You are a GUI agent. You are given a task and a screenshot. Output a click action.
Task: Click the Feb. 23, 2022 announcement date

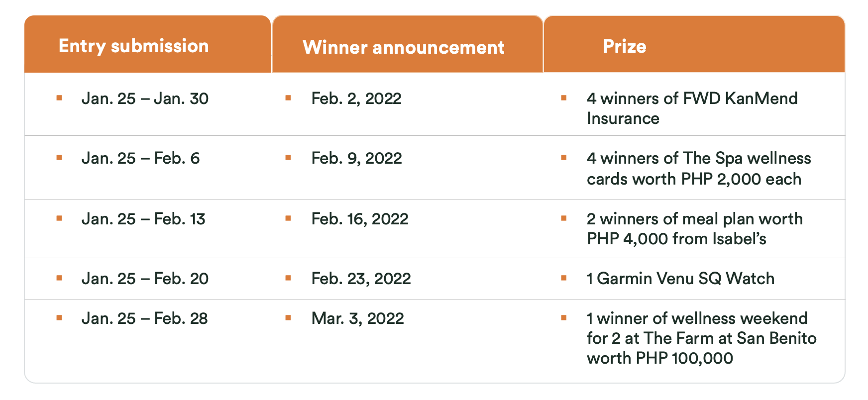361,279
